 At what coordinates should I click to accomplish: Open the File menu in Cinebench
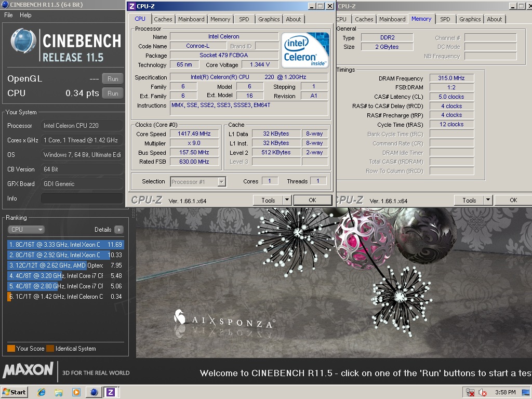pyautogui.click(x=8, y=15)
